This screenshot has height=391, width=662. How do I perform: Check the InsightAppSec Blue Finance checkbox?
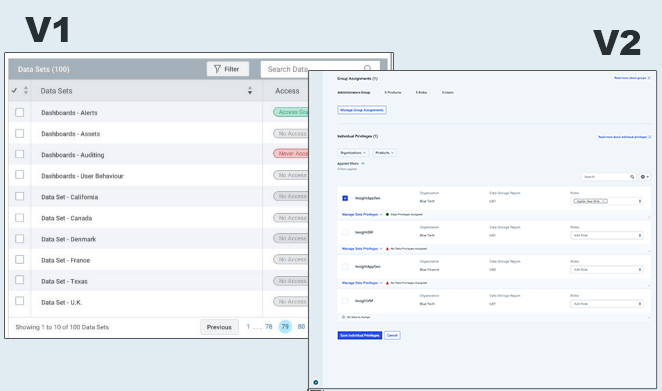[x=345, y=266]
